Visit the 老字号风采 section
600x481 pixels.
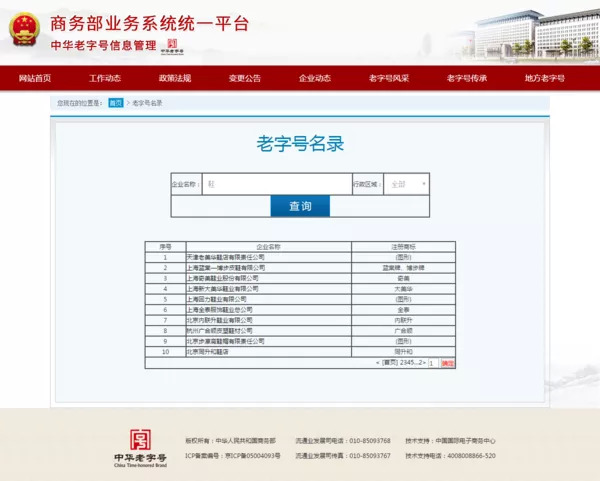click(x=388, y=78)
